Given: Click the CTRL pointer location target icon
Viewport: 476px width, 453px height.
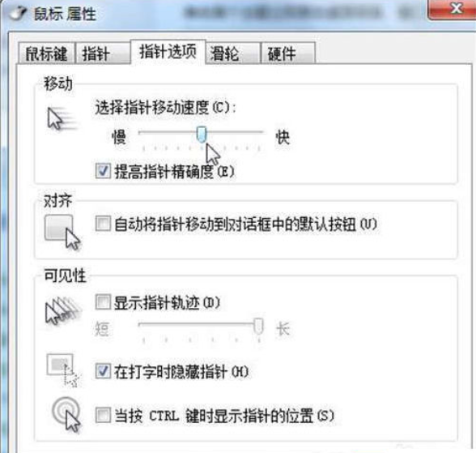Looking at the screenshot, I should pos(66,415).
